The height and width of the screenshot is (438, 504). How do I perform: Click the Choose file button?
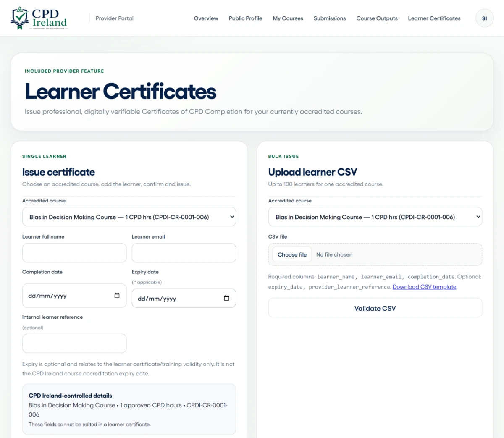pos(292,254)
